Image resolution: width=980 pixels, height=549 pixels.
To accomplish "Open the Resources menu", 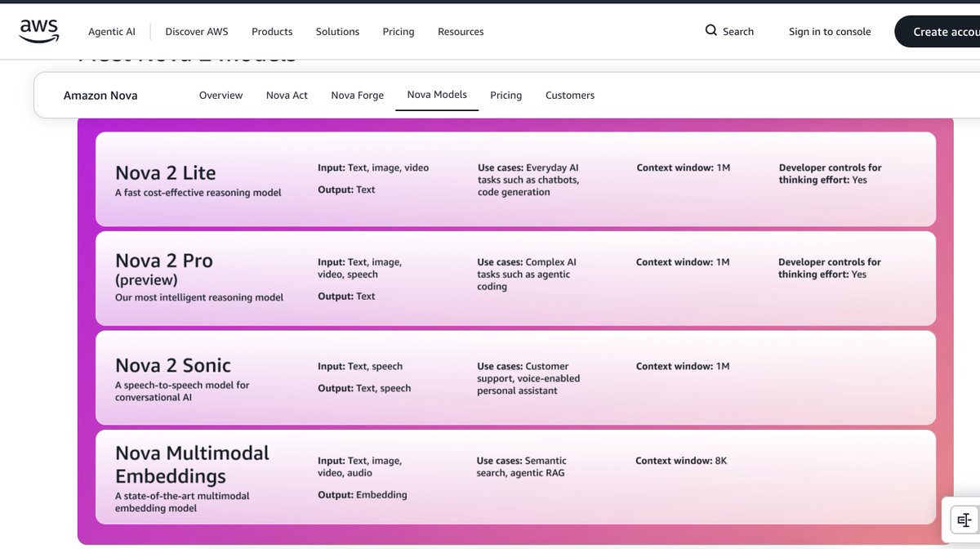I will click(x=461, y=32).
